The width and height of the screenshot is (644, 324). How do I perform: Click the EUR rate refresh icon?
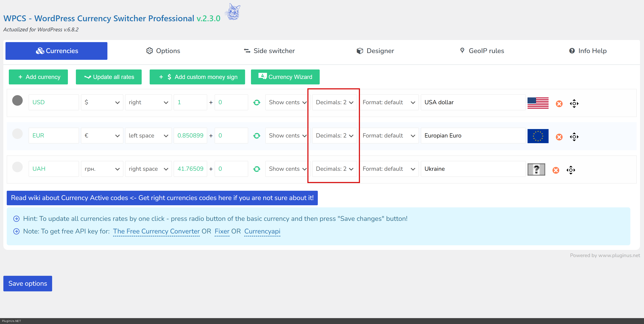256,136
